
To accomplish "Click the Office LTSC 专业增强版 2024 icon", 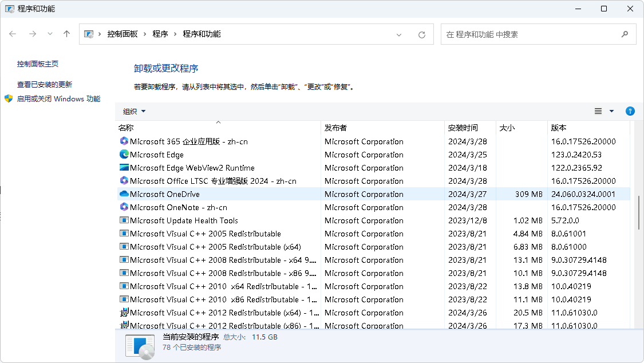I will pos(124,181).
